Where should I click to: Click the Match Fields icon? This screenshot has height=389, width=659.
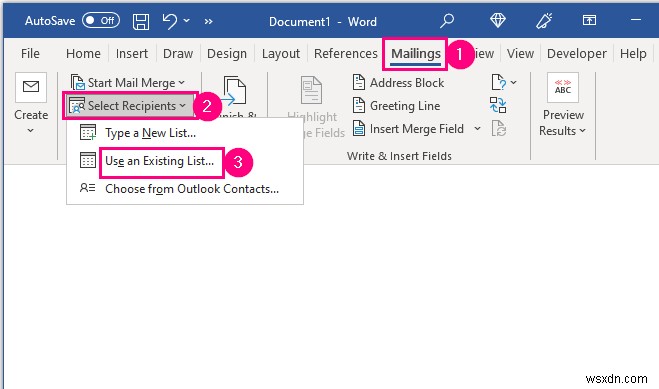coord(498,105)
